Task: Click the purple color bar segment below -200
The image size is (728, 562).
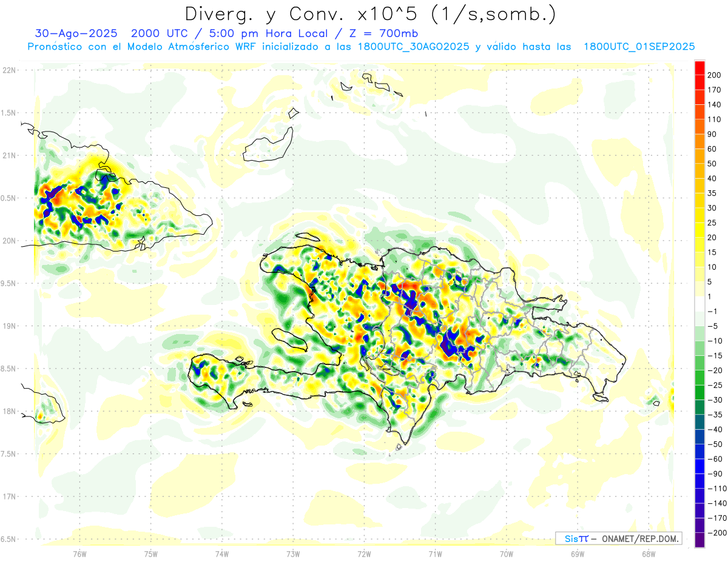Action: click(x=699, y=540)
